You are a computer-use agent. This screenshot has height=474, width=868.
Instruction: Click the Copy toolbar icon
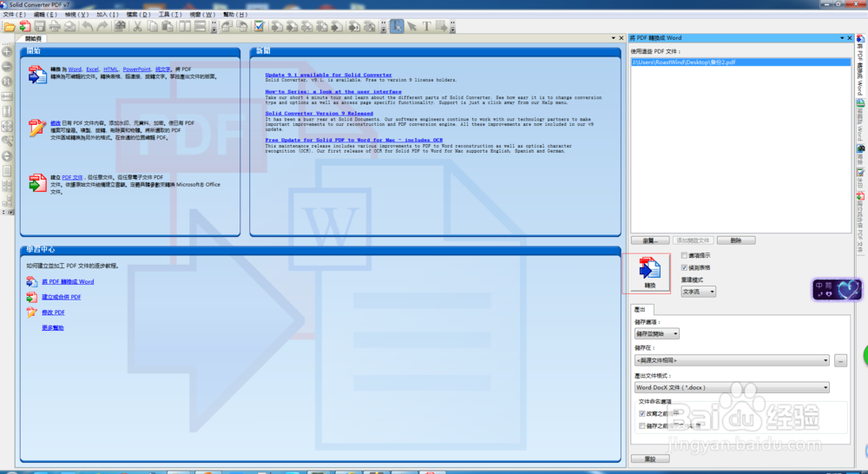point(152,27)
